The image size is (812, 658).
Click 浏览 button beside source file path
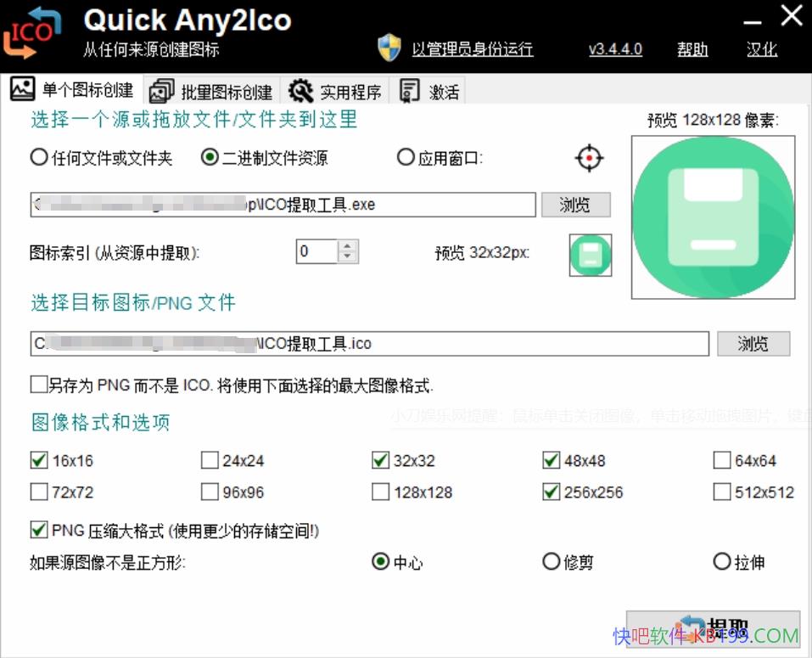point(575,205)
